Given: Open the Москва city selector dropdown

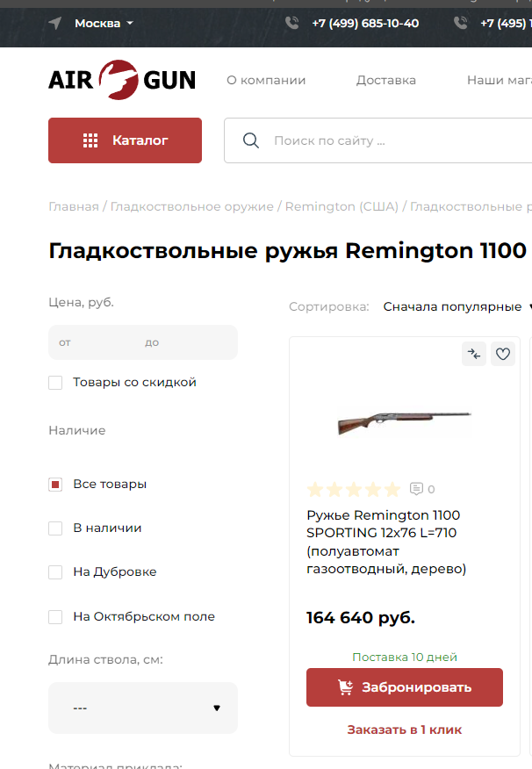Looking at the screenshot, I should [104, 23].
